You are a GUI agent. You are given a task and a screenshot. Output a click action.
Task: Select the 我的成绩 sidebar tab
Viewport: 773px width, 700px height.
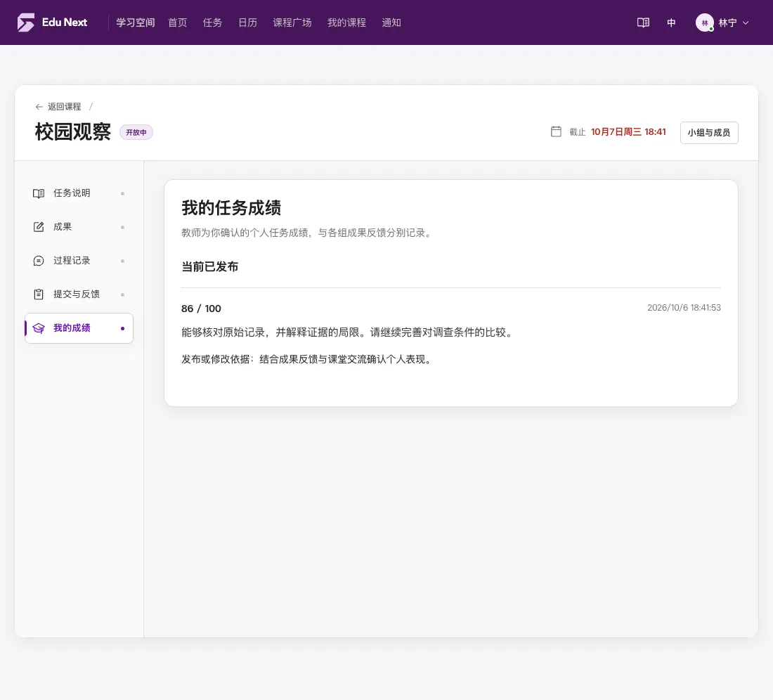79,328
